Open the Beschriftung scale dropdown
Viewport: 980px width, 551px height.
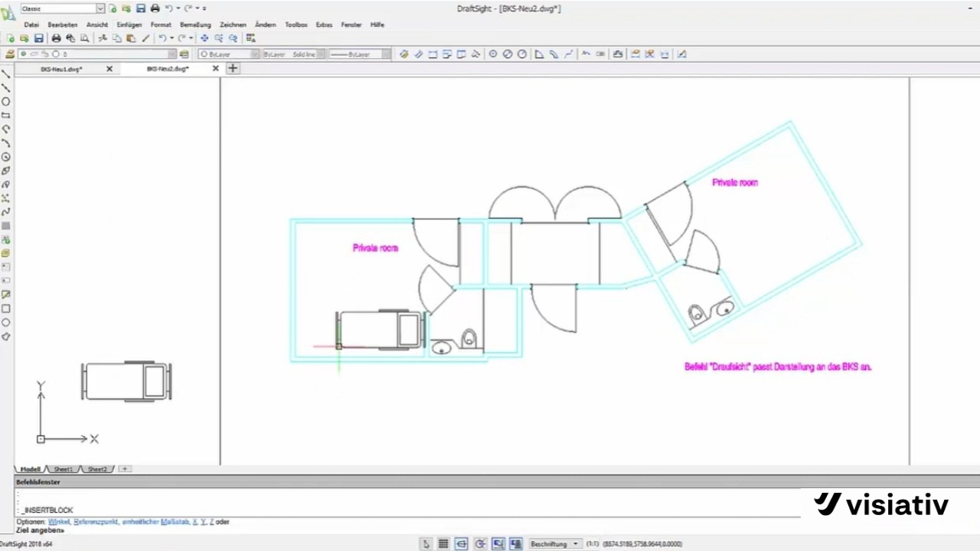pos(554,544)
